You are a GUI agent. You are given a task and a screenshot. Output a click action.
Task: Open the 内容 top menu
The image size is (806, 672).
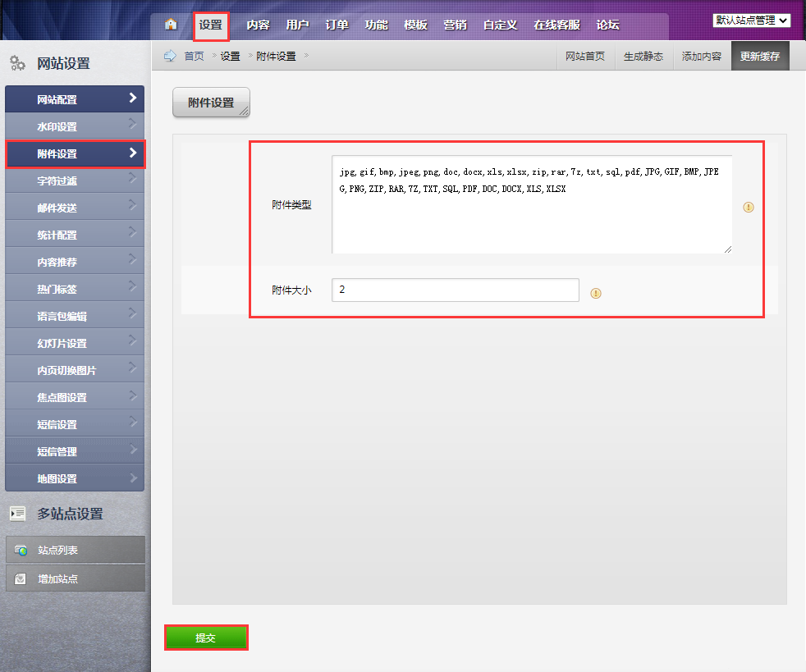258,25
